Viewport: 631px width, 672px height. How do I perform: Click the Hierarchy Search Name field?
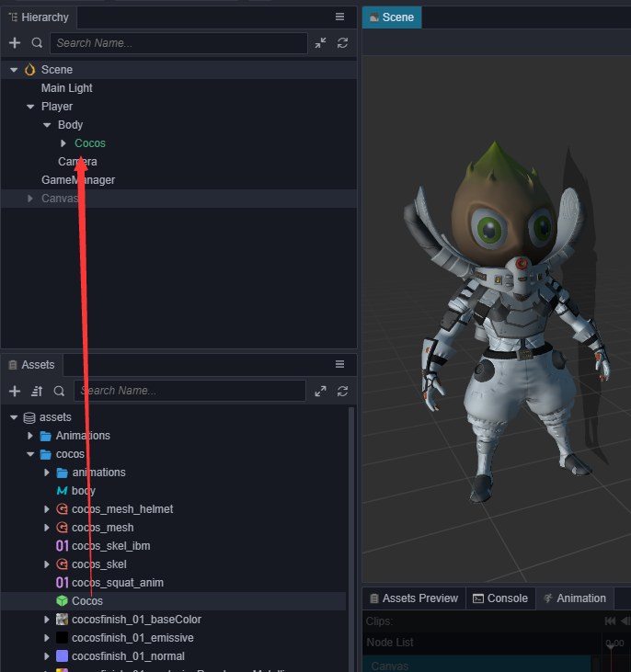pos(178,43)
